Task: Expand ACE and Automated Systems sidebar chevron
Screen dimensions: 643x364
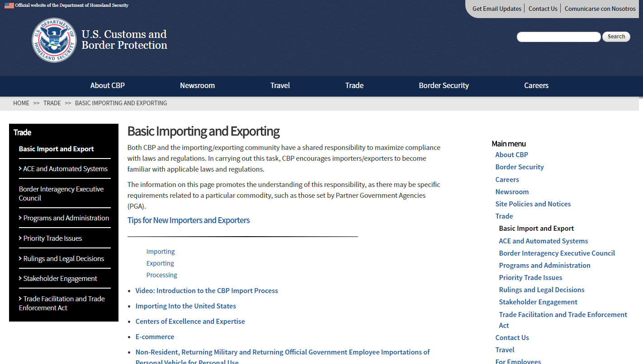Action: (x=20, y=168)
